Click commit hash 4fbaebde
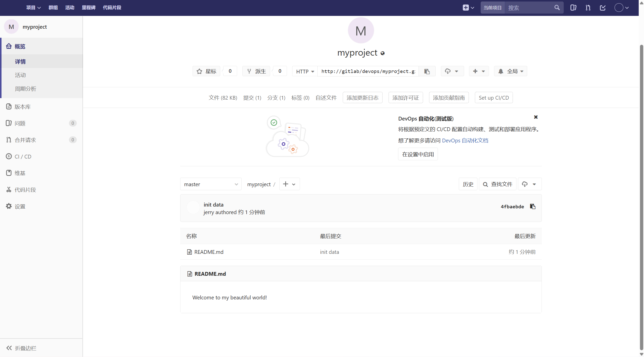Viewport: 644px width, 357px height. click(x=512, y=207)
